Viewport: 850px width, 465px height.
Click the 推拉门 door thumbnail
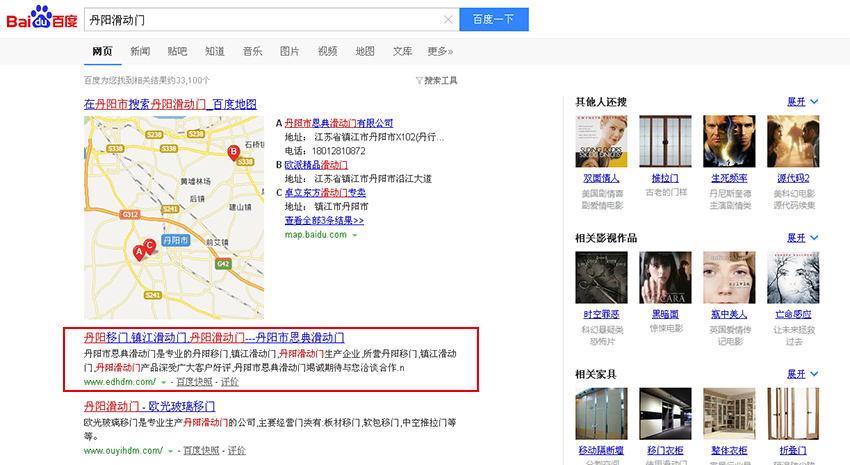[x=665, y=141]
